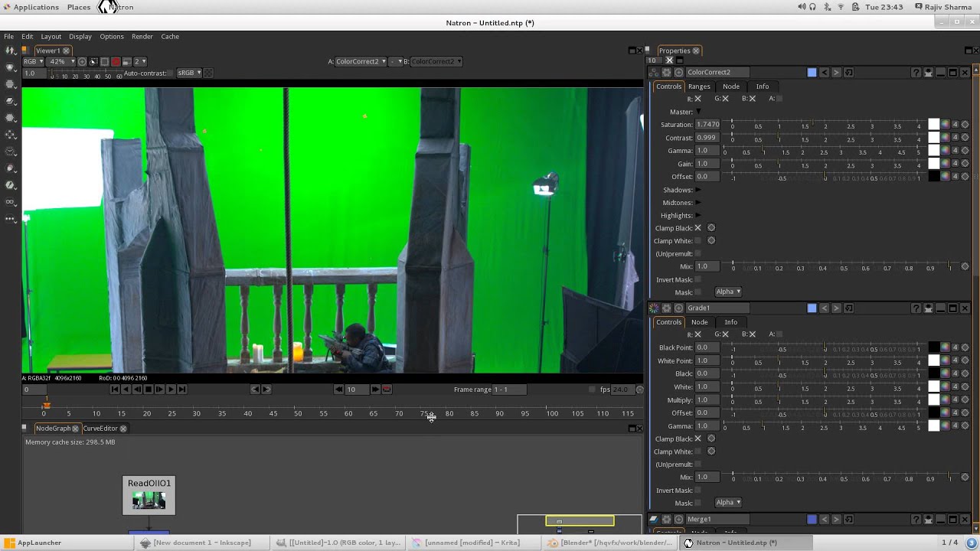The image size is (980, 551).
Task: Click the ColorCorrect2 node color square
Action: [812, 72]
